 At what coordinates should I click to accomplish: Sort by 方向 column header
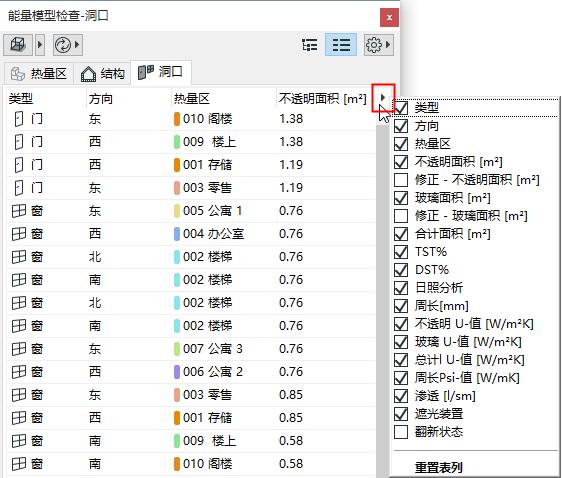click(x=129, y=98)
